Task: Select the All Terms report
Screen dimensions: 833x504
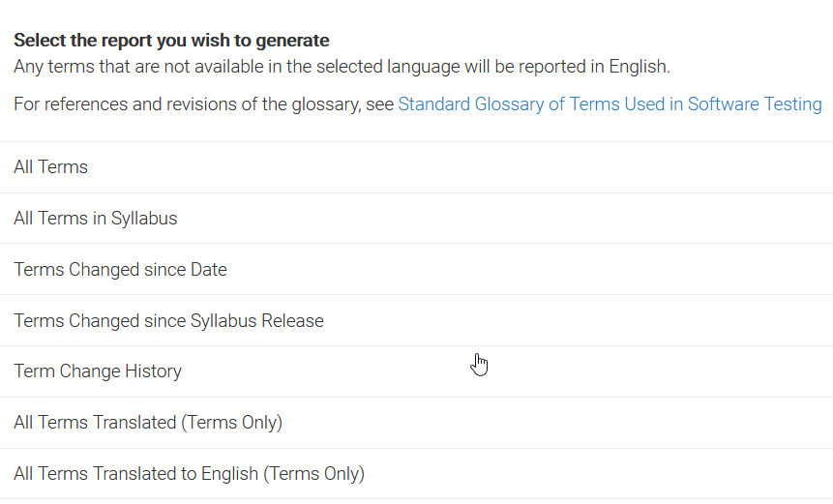Action: (x=416, y=167)
